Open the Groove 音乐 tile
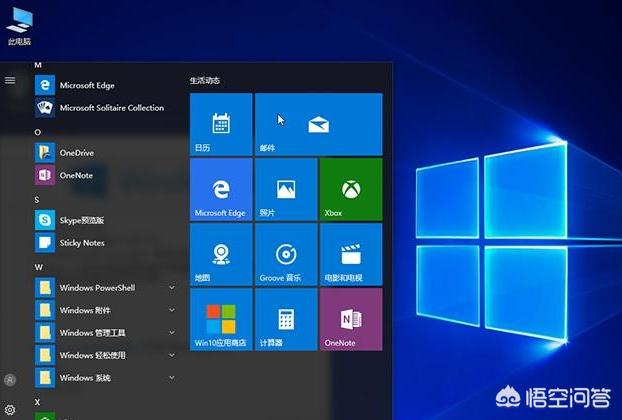 click(286, 254)
